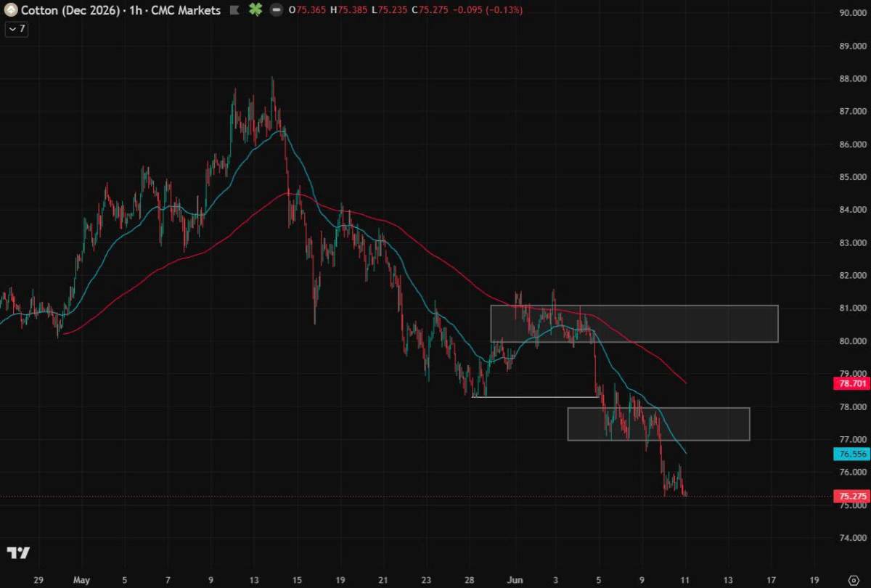Click the flag icon beside CMC Markets
The height and width of the screenshot is (588, 871).
point(234,11)
